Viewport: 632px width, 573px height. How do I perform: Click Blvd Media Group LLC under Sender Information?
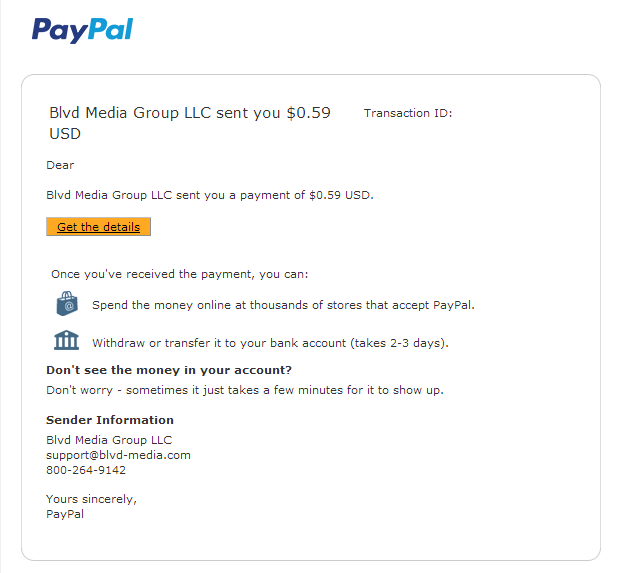[109, 440]
